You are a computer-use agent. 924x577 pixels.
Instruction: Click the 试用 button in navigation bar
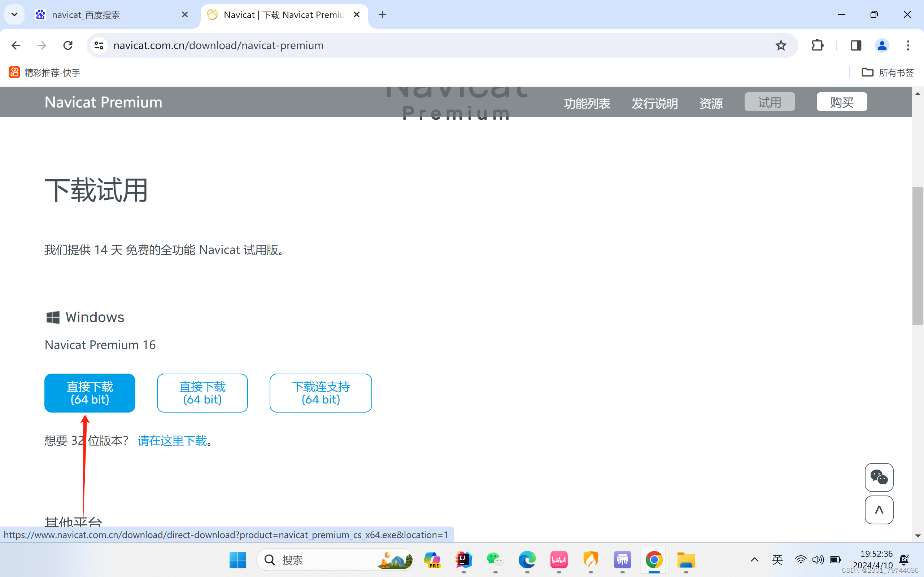pos(770,102)
